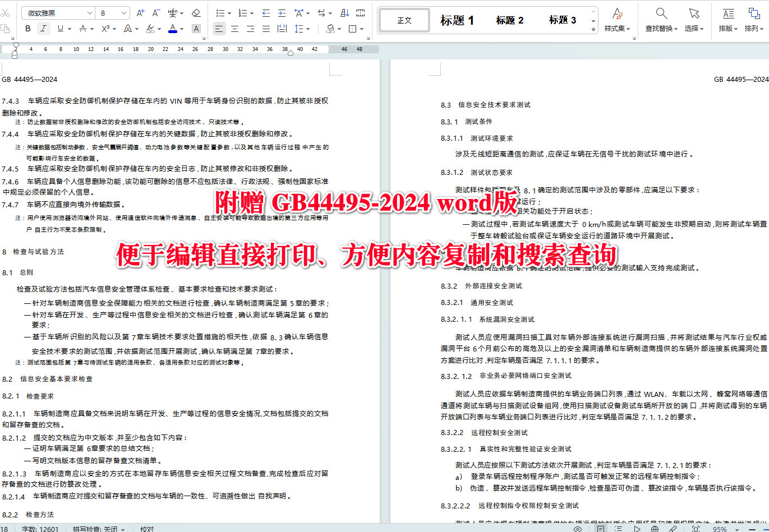
Task: Switch to web layout view (globe icon)
Action: tap(655, 529)
